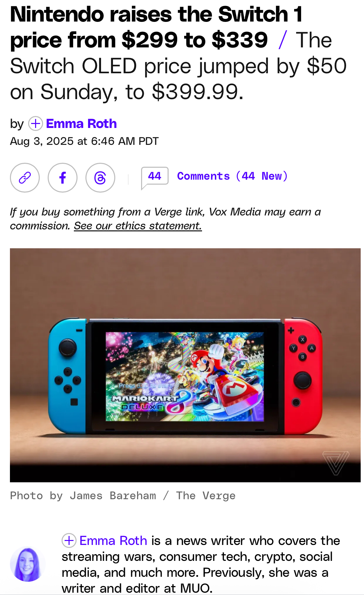Open Emma Roth byline author page

81,124
